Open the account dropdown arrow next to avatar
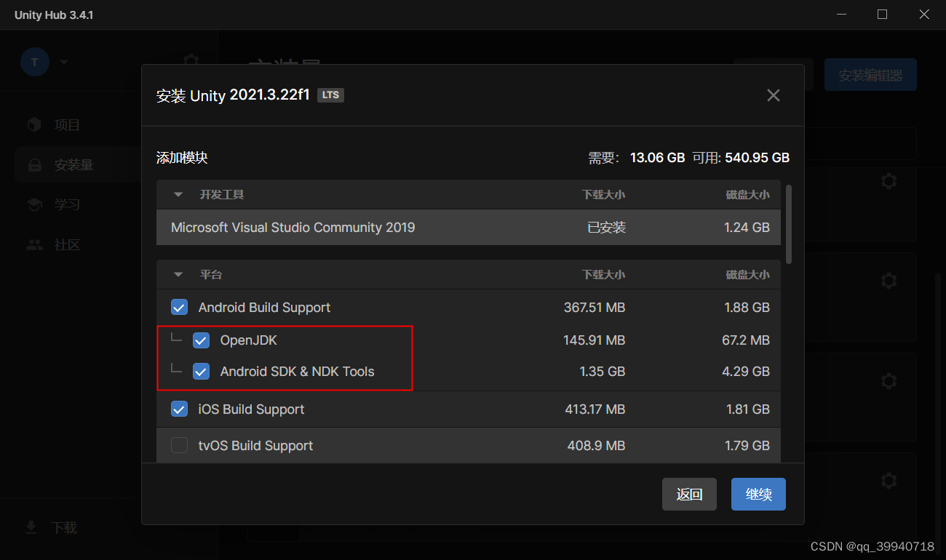 [64, 63]
